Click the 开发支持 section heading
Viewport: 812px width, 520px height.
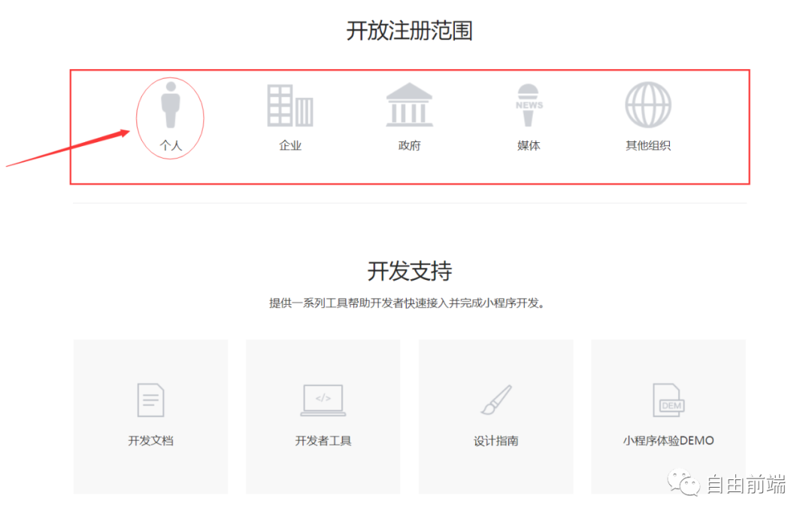408,271
